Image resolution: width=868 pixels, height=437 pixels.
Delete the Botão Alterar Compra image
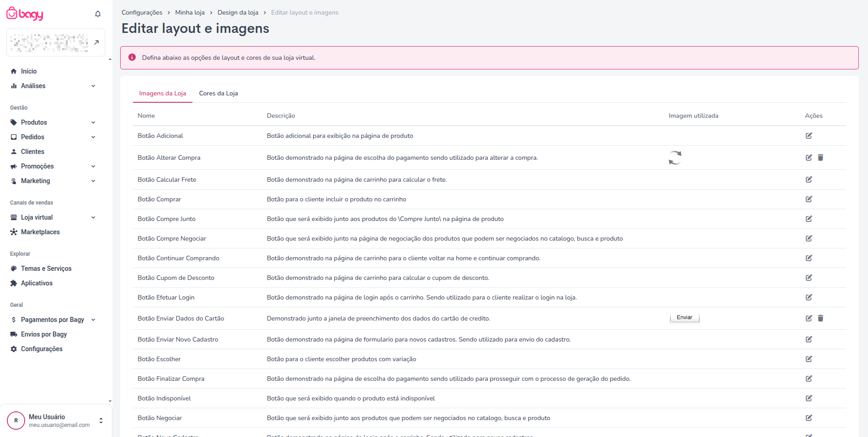click(820, 158)
